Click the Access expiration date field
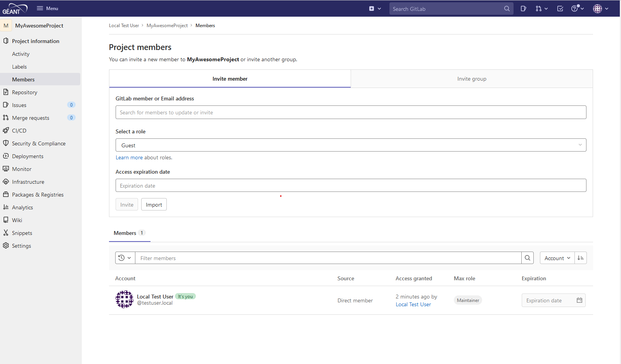 [351, 185]
